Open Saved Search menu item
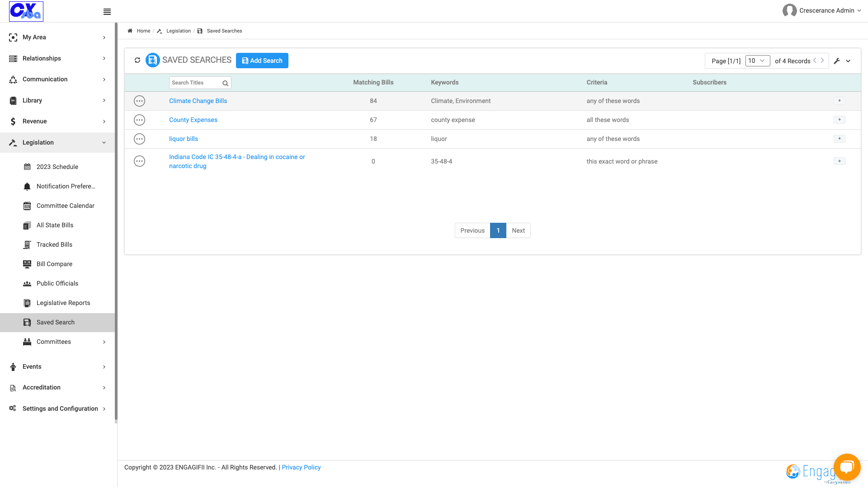 click(x=57, y=322)
